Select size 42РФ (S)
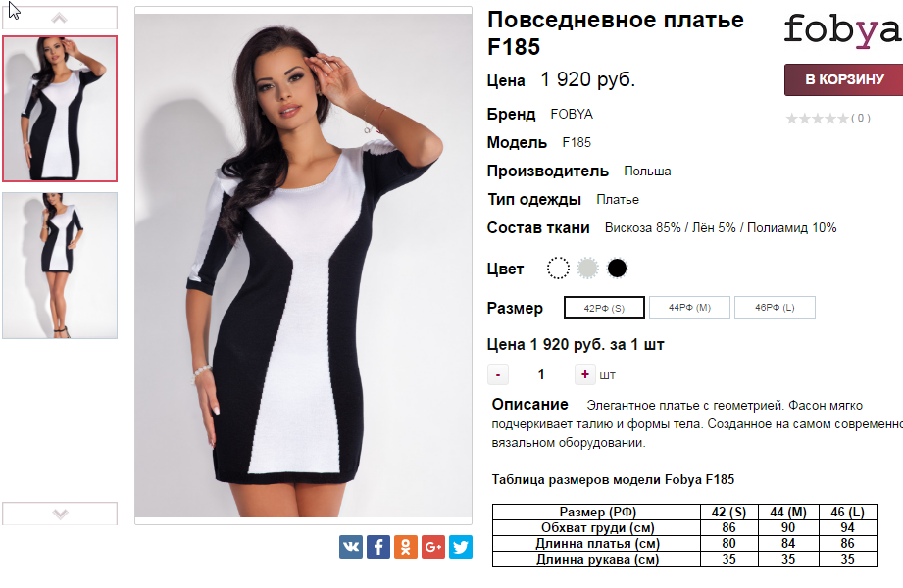Screen dimensions: 903x588 [x=604, y=308]
